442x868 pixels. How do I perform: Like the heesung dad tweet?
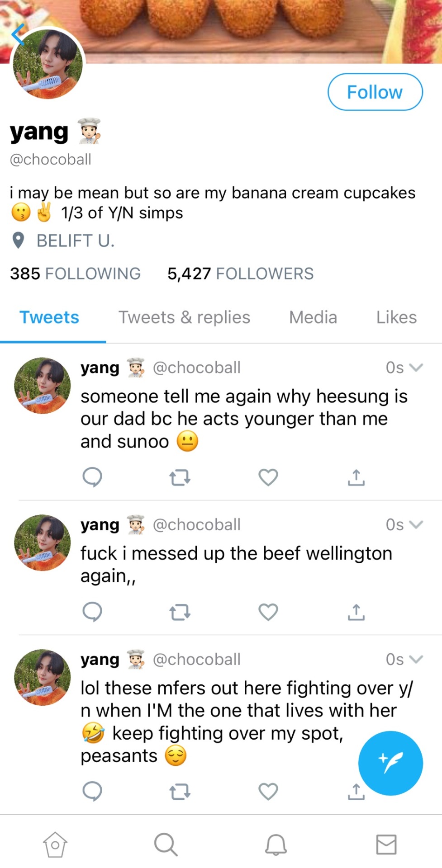(268, 477)
